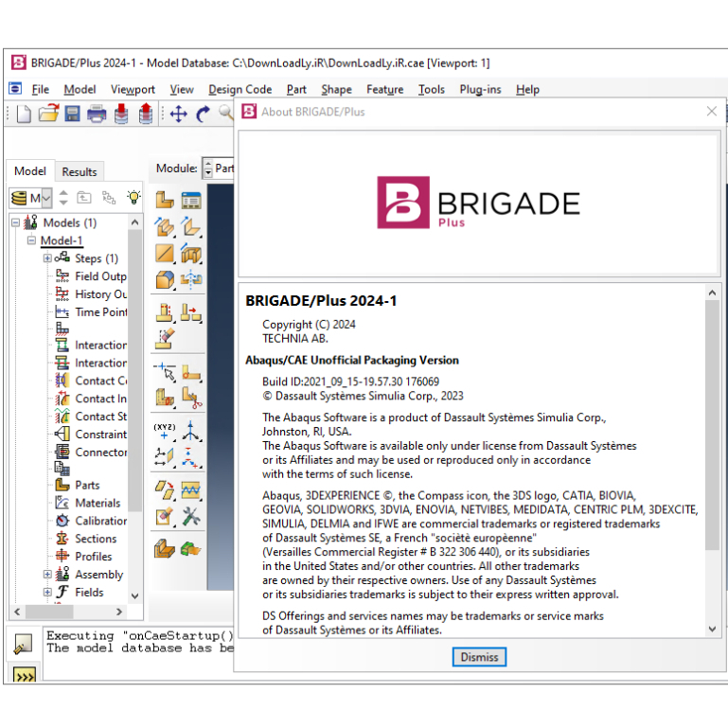728x728 pixels.
Task: Open the Module selection dropdown
Action: click(219, 169)
